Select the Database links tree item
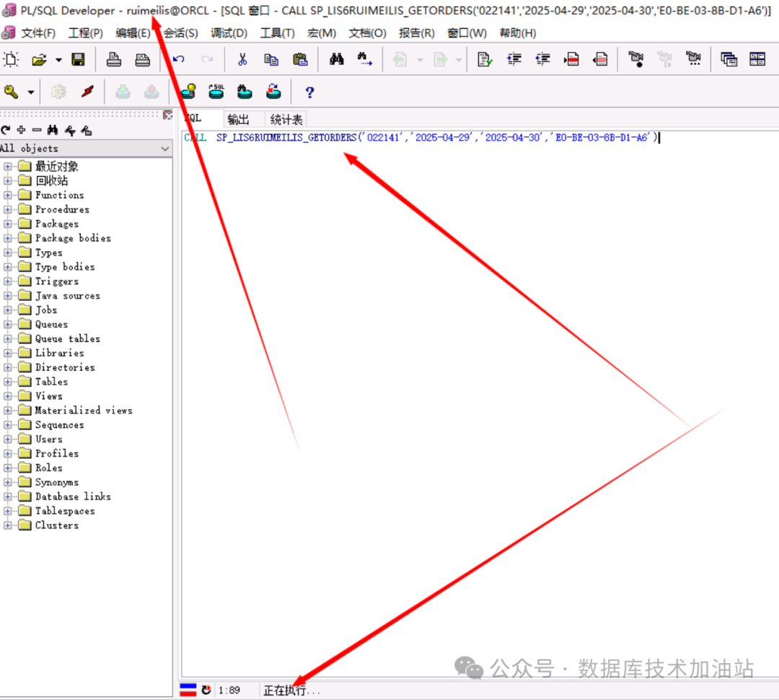Screen dimensions: 779x700 pos(73,496)
